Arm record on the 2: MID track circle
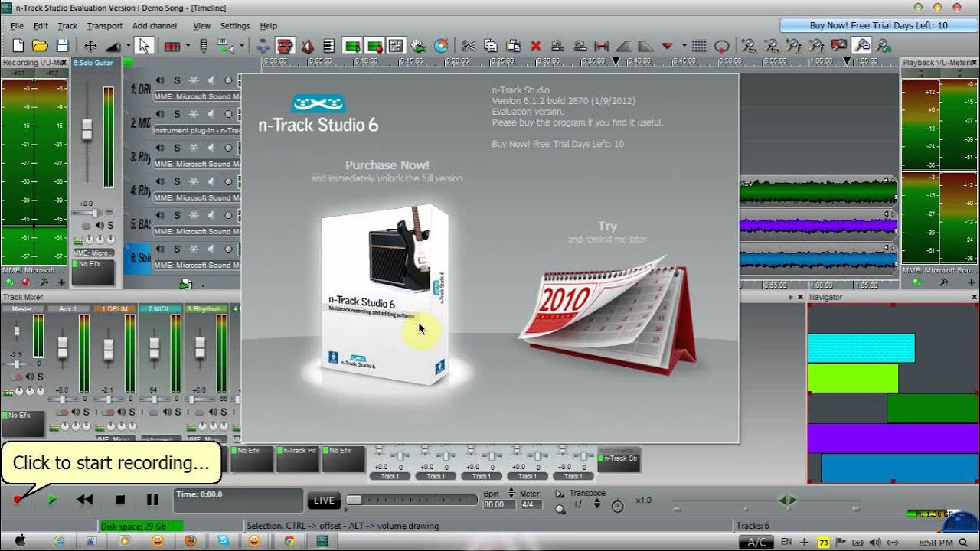The width and height of the screenshot is (980, 551). (x=227, y=114)
